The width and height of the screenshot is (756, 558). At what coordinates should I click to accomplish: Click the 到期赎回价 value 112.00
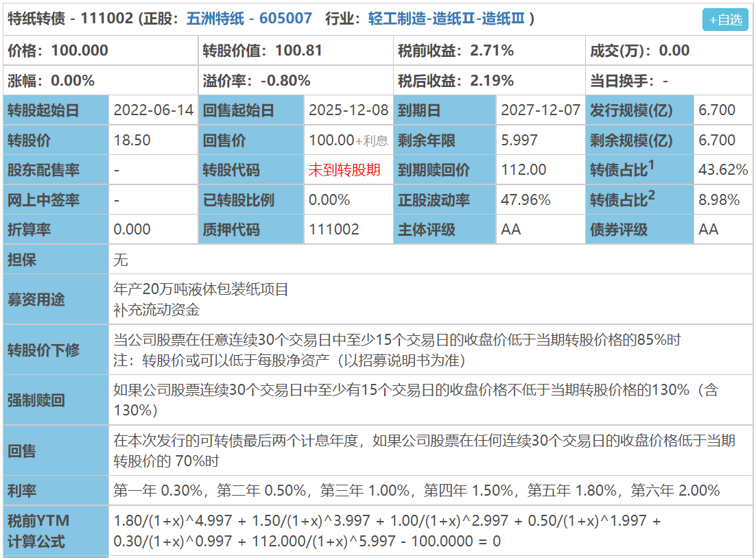click(x=523, y=170)
